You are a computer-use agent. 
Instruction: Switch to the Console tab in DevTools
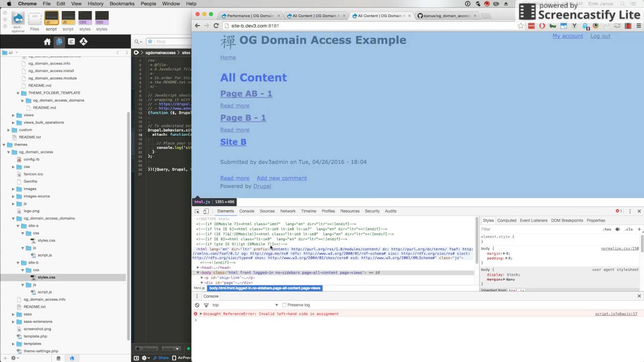point(247,211)
